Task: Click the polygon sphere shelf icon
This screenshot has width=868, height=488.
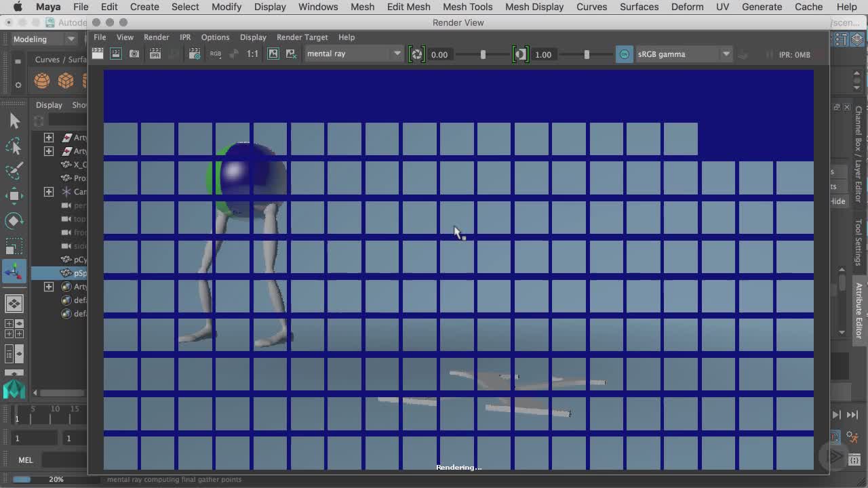Action: click(42, 81)
